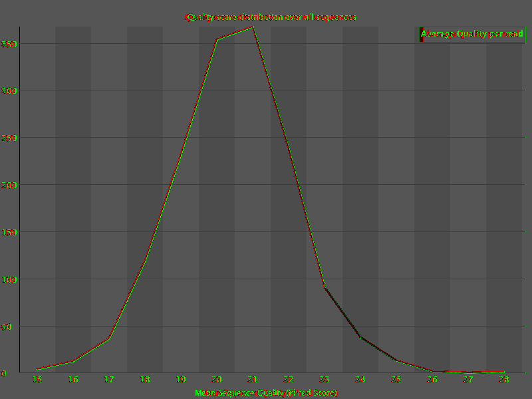Click x-axis tick label 23
Screen dimensions: 532x399
(x=325, y=379)
